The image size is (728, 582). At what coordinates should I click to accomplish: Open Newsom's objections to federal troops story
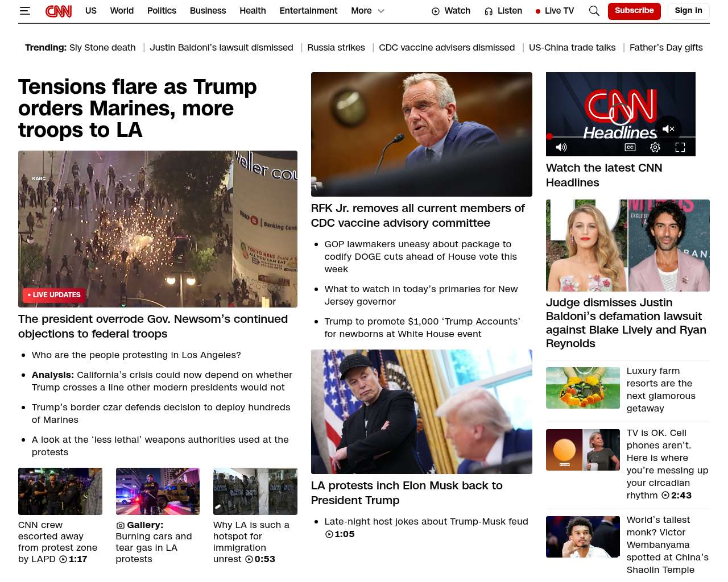tap(153, 326)
